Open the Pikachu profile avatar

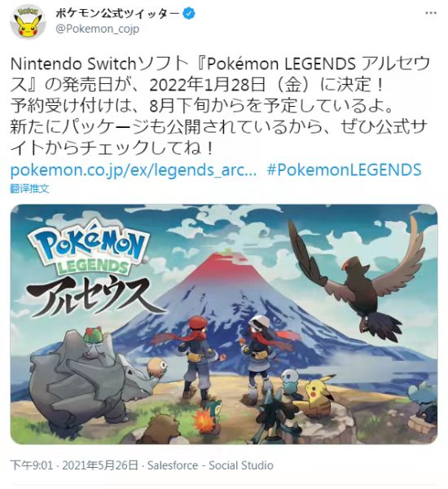click(x=28, y=22)
